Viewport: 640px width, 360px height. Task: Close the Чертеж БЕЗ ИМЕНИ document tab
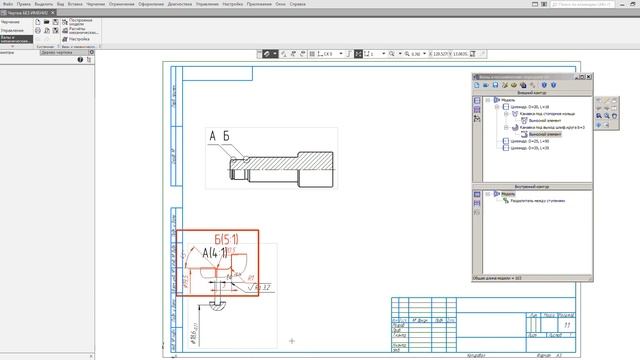pos(53,13)
